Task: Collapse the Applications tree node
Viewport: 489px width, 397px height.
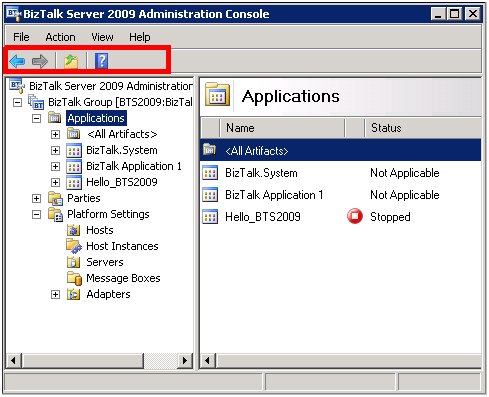Action: (x=36, y=118)
